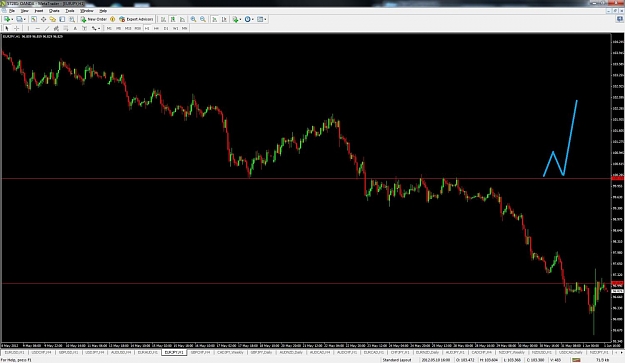Toggle the Data Window crosshair icon

click(43, 19)
